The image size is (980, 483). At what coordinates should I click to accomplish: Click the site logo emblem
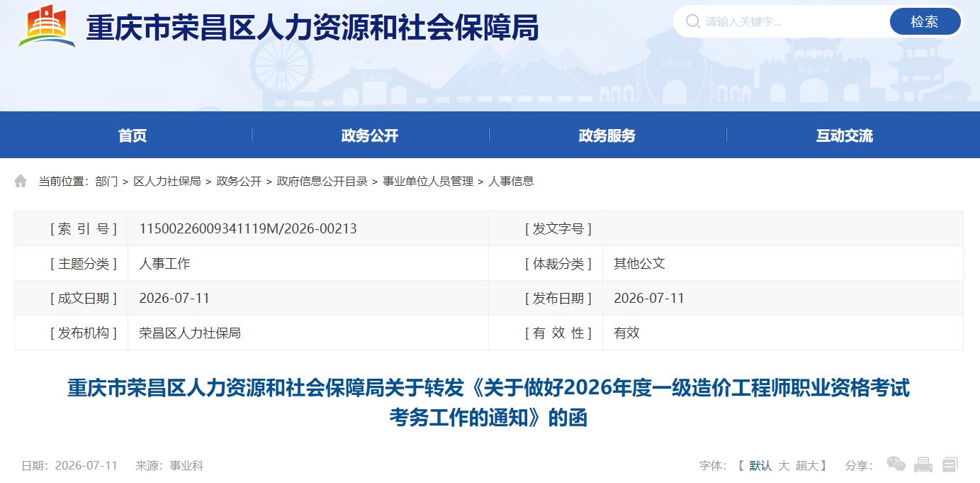pyautogui.click(x=47, y=26)
